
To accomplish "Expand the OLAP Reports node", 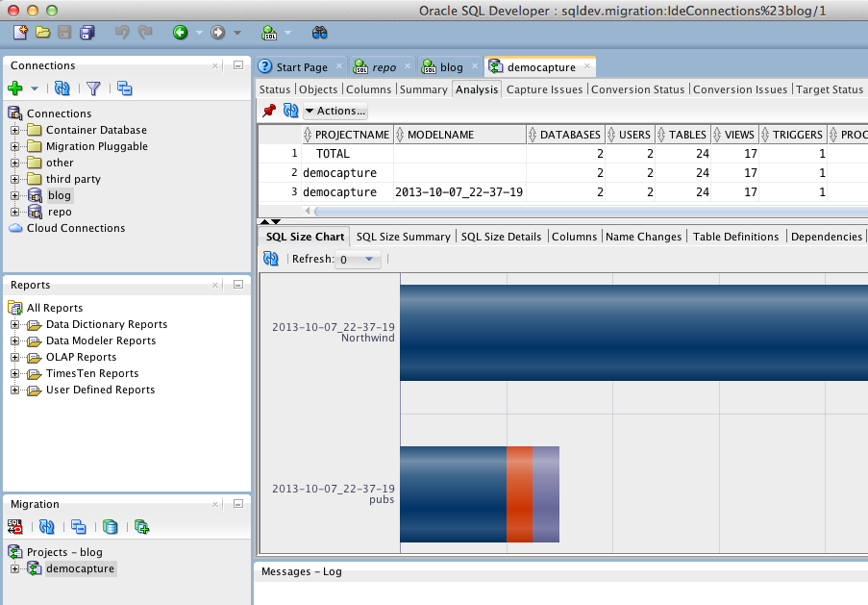I will pos(15,358).
